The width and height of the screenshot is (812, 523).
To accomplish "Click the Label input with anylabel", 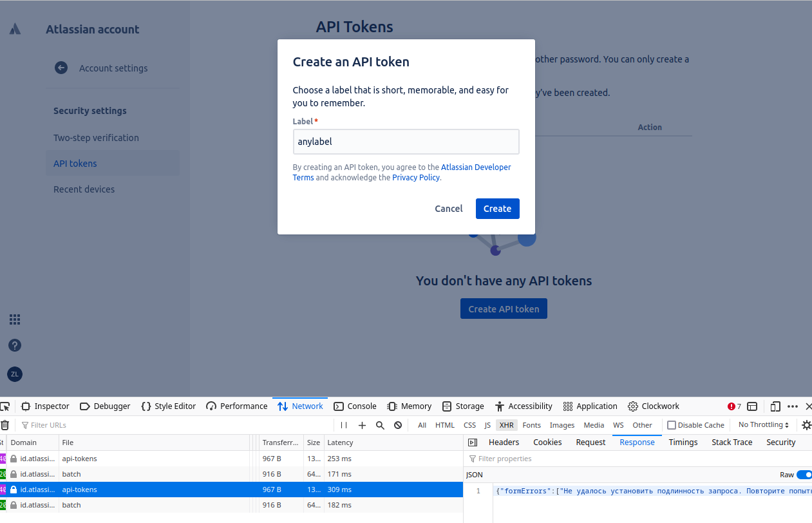I will click(406, 142).
